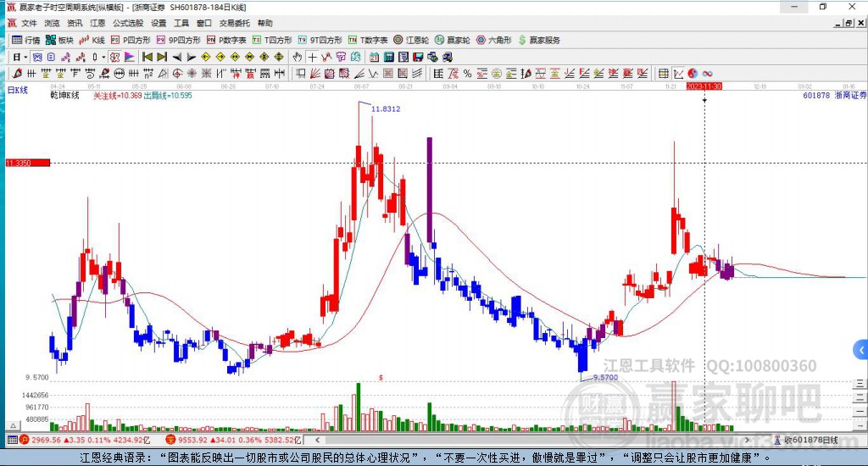Open the calendar date icon
868x466 pixels.
(374, 57)
